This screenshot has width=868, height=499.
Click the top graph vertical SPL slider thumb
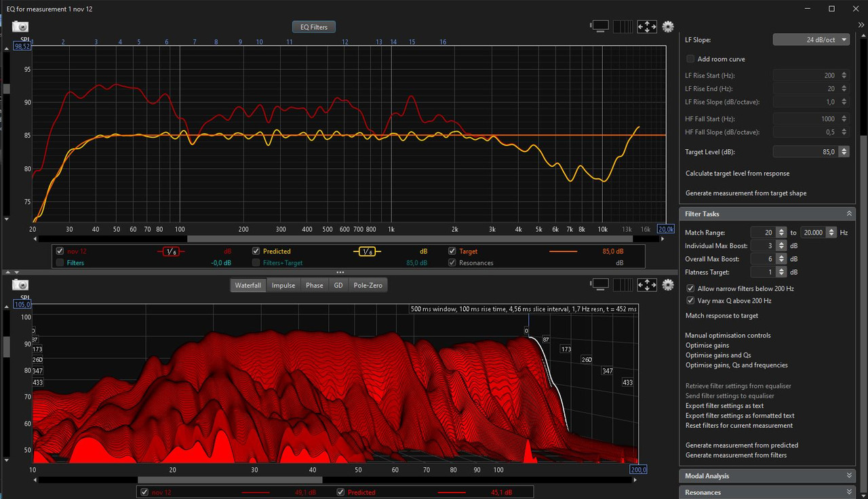coord(7,89)
